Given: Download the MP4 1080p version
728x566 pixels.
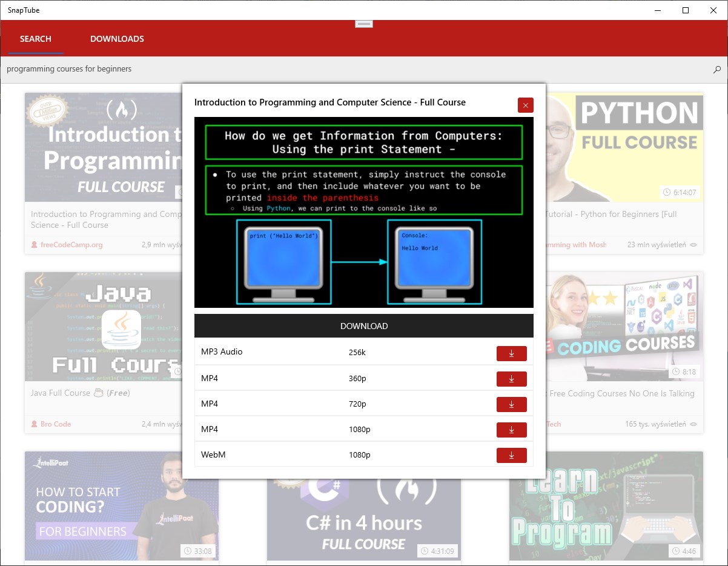Looking at the screenshot, I should point(512,430).
